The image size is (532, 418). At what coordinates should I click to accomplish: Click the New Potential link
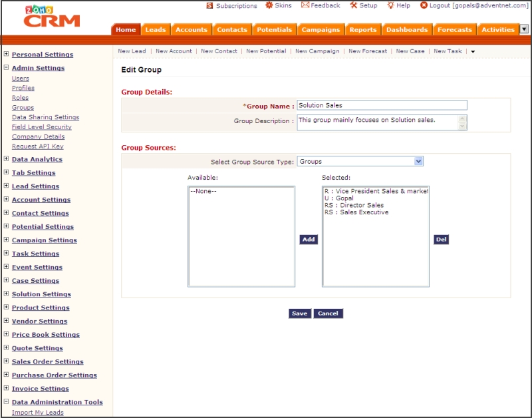(x=266, y=51)
